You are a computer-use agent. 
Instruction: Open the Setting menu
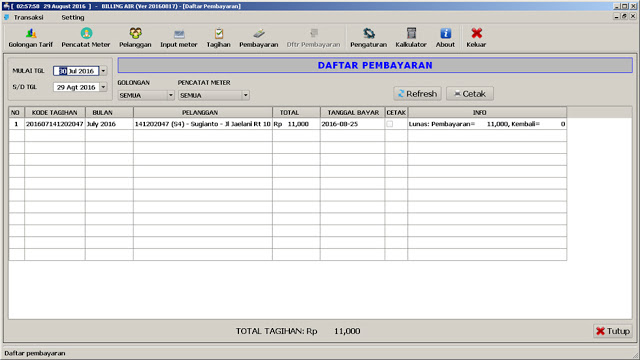[73, 18]
